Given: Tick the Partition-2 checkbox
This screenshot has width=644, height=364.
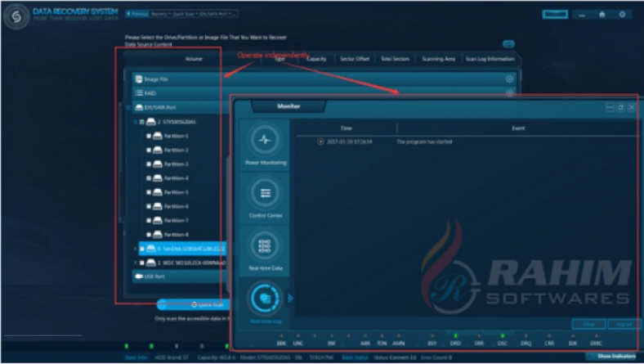Looking at the screenshot, I should tap(149, 151).
